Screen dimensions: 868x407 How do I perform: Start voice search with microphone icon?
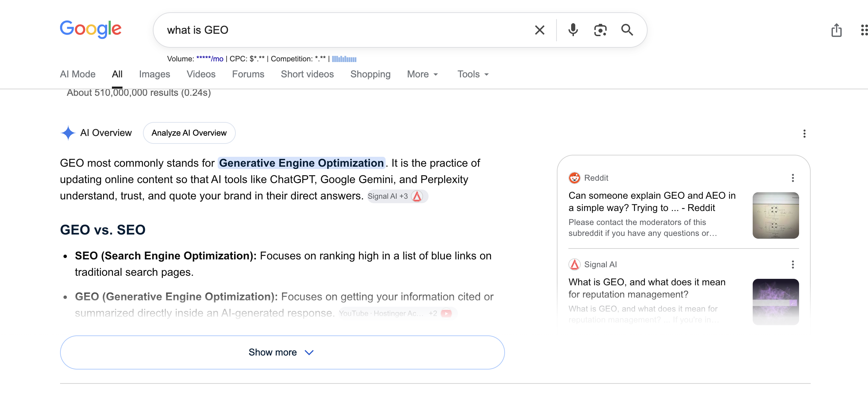[x=573, y=30]
